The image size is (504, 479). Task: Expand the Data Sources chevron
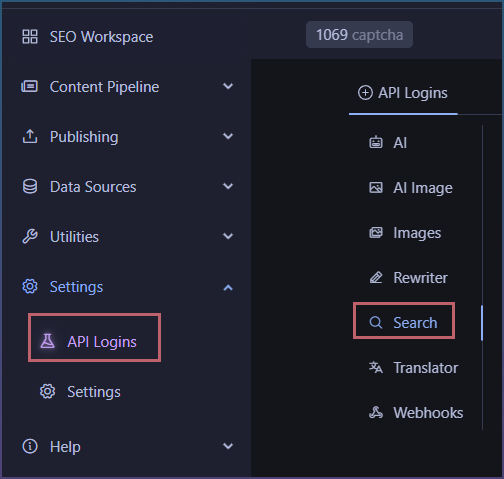(x=228, y=186)
